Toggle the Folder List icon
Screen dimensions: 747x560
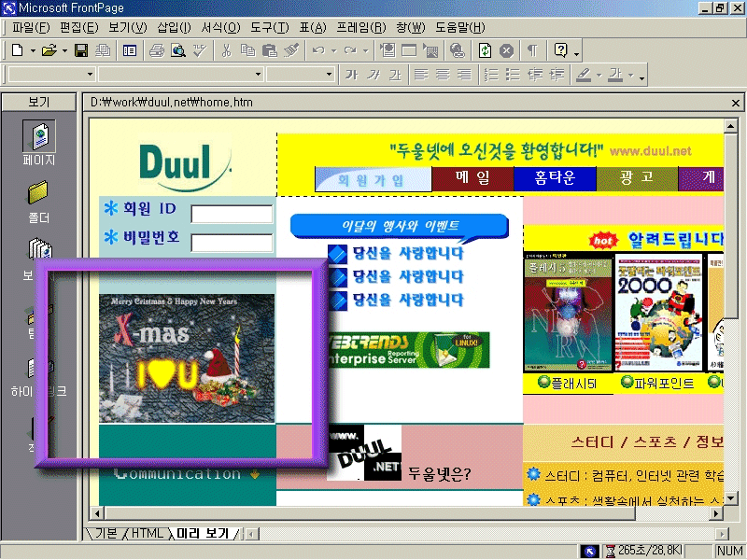129,50
